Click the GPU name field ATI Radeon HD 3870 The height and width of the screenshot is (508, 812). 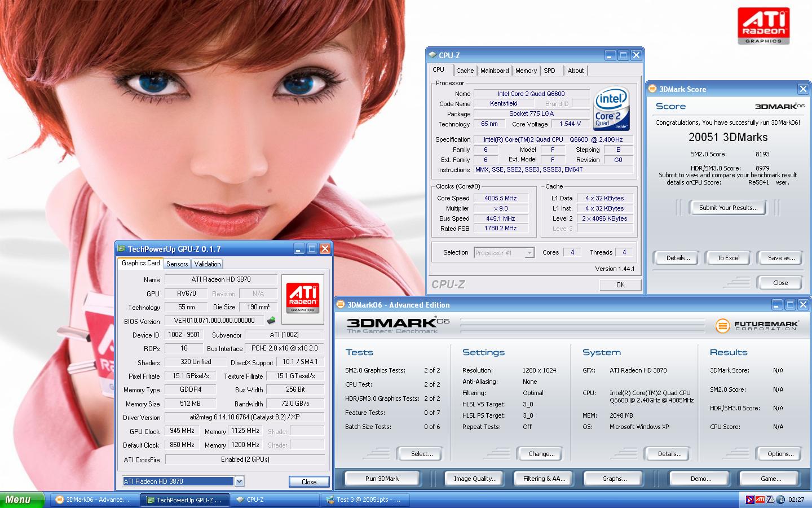[x=221, y=279]
